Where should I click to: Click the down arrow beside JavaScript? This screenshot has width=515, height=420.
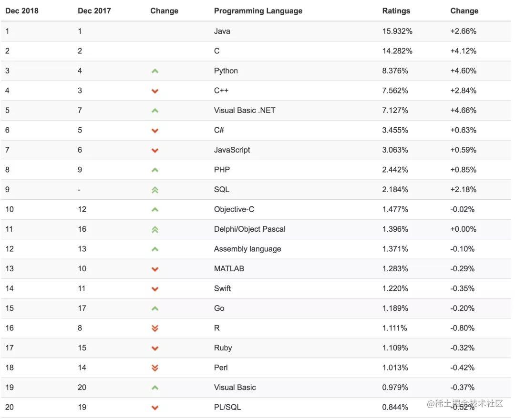pyautogui.click(x=155, y=150)
